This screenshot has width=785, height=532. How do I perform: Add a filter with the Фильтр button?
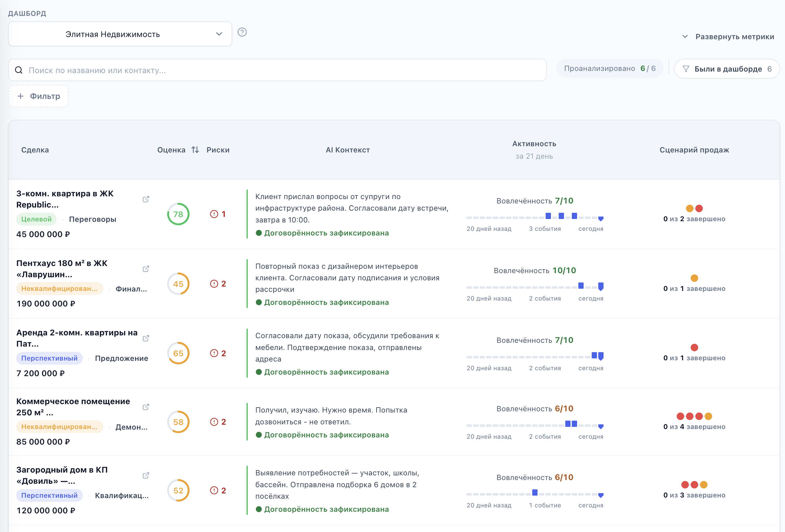[39, 96]
